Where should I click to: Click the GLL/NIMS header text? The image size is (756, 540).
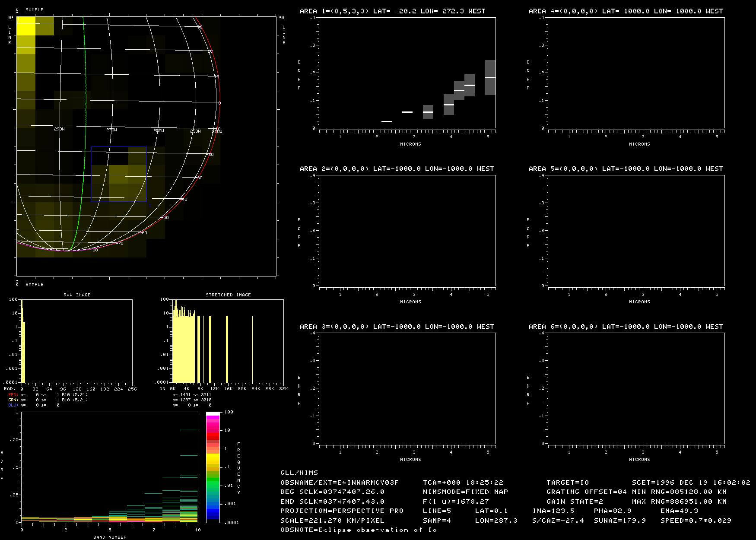click(x=299, y=473)
